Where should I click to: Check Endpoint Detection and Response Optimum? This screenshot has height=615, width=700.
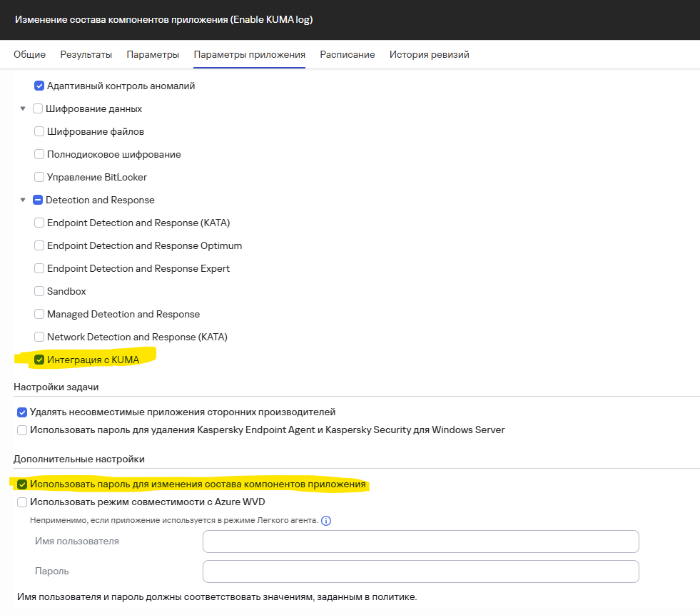(x=39, y=246)
